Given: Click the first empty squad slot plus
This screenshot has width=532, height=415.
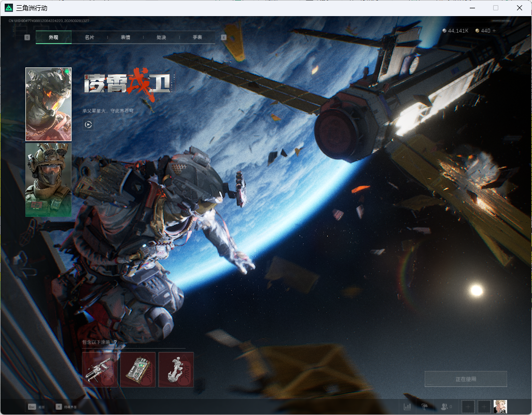Looking at the screenshot, I should pos(468,407).
